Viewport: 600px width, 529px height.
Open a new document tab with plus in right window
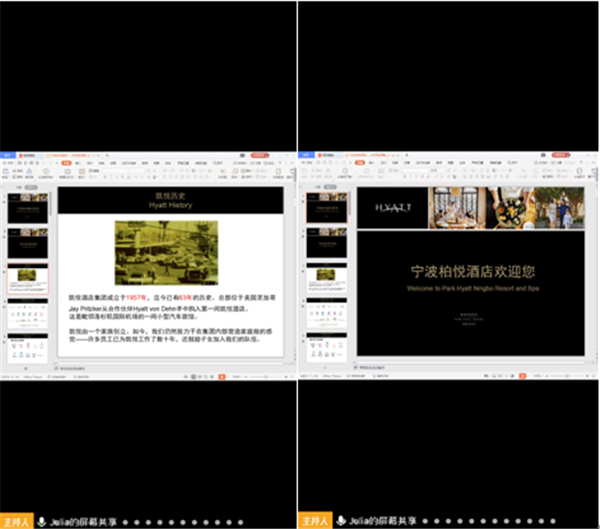tap(407, 155)
